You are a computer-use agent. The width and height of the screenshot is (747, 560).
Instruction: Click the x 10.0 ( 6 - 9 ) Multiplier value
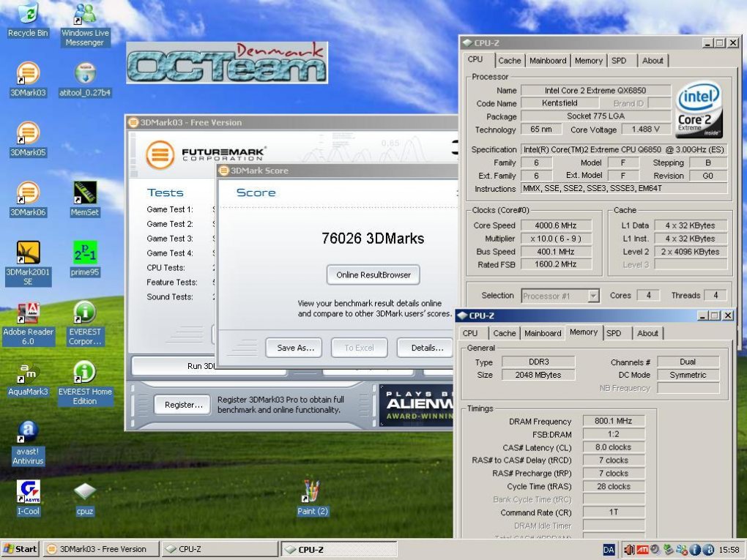tap(556, 239)
